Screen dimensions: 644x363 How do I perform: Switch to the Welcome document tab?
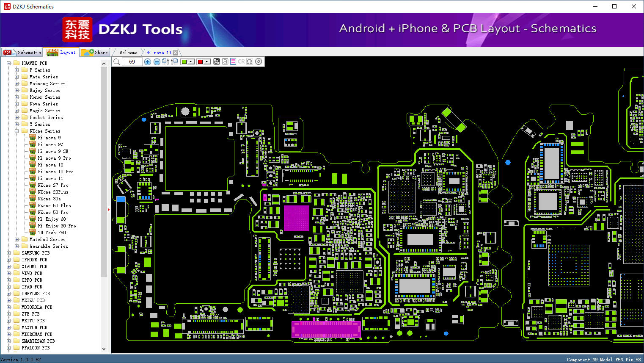[128, 53]
